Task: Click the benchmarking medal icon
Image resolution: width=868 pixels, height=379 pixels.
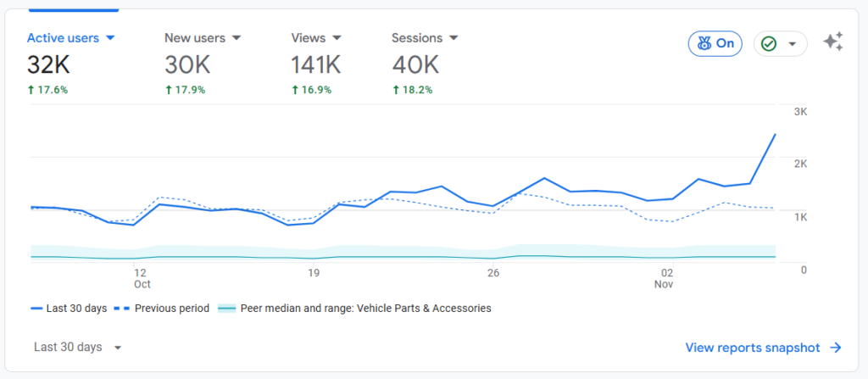Action: click(x=704, y=43)
